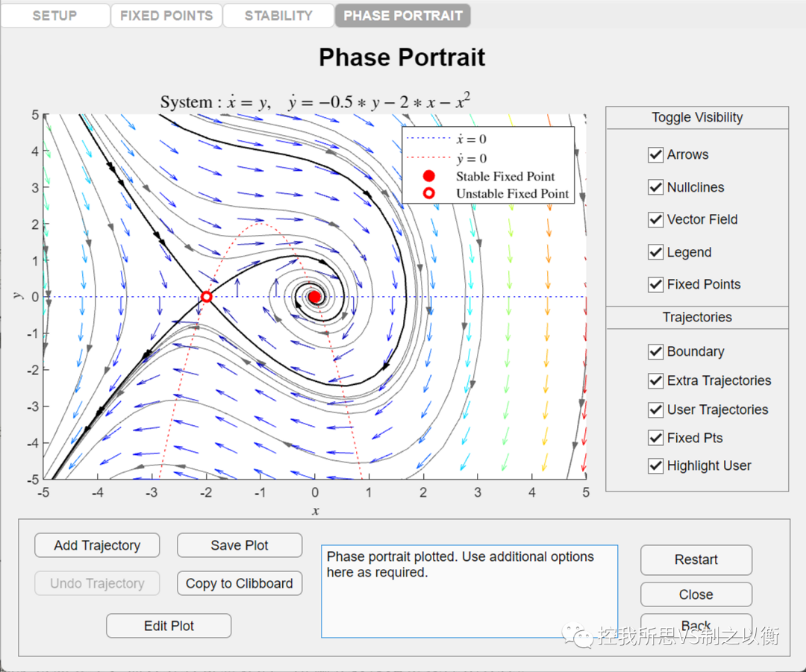806x672 pixels.
Task: Uncheck the Nullclines checkbox
Action: click(x=655, y=187)
